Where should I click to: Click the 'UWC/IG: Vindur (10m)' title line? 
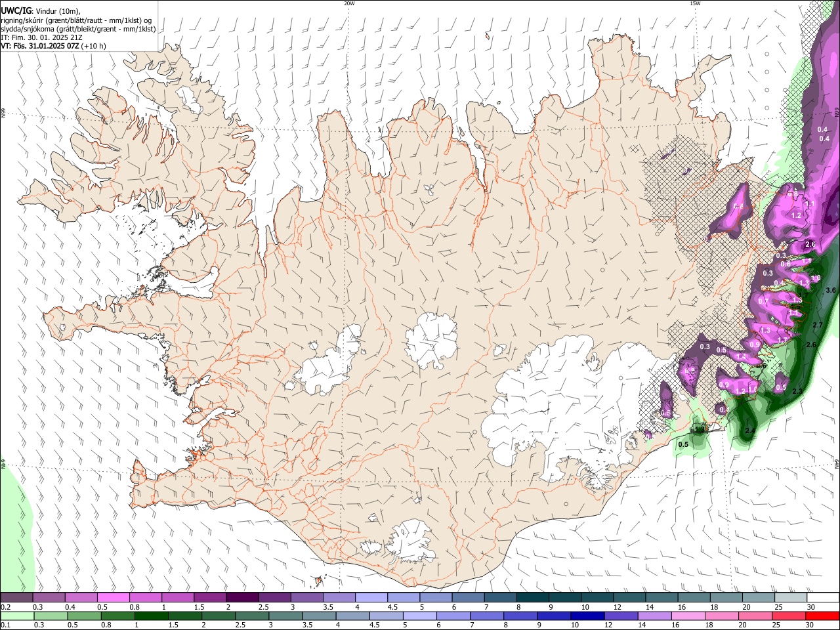pos(40,10)
